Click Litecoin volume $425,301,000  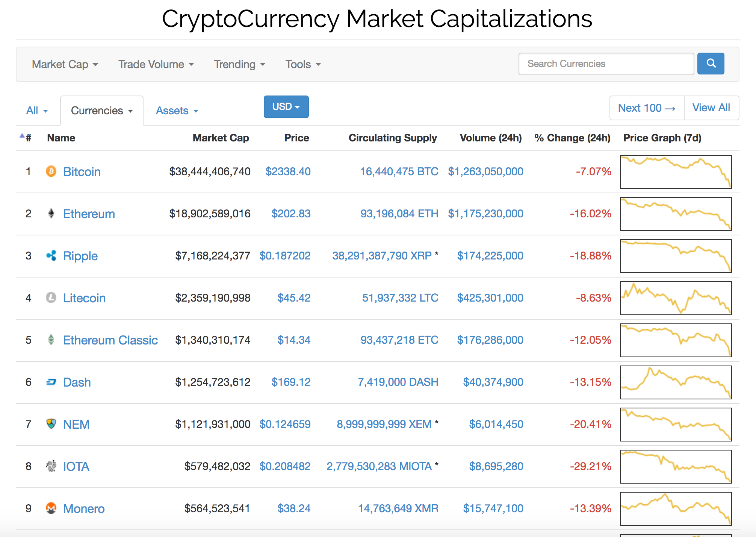(x=490, y=298)
